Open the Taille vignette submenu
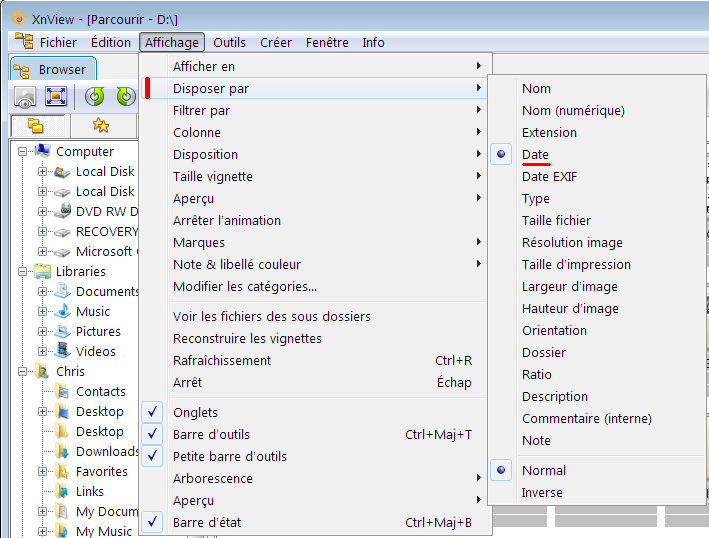This screenshot has width=709, height=538. (x=315, y=176)
